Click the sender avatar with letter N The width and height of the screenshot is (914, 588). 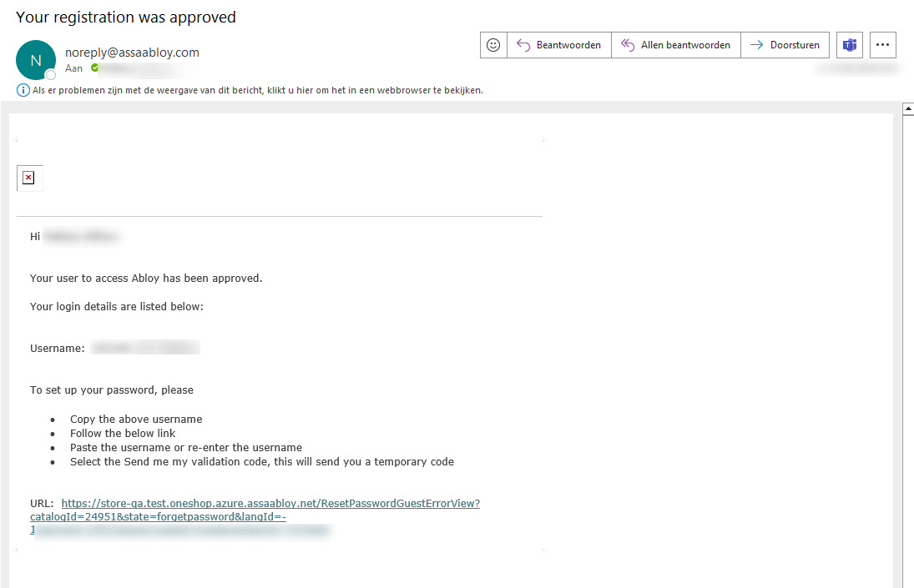[36, 60]
